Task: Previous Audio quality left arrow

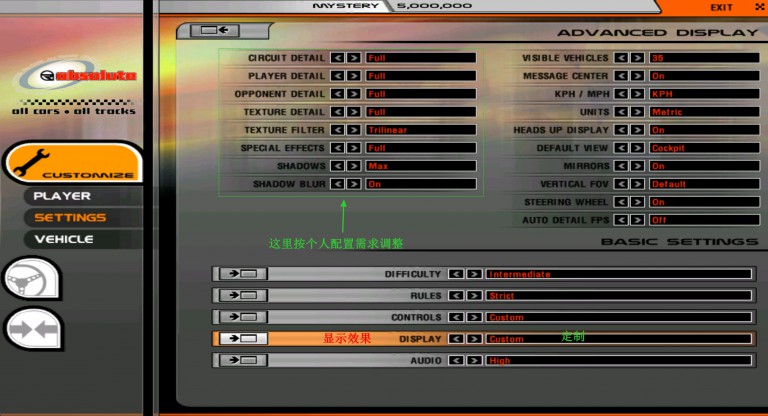Action: [x=456, y=360]
